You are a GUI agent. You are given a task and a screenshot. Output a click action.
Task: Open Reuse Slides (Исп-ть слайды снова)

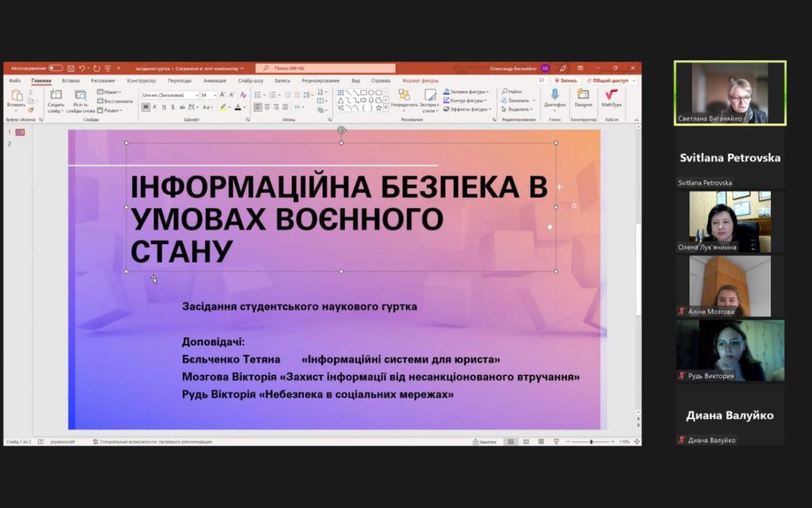[81, 100]
